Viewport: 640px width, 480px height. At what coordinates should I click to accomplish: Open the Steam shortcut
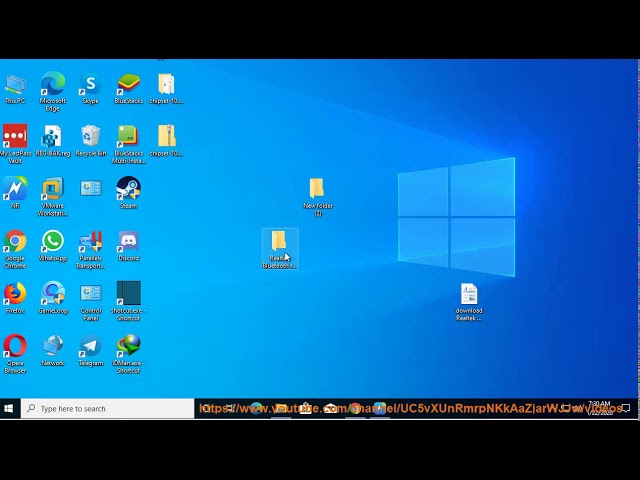tap(129, 193)
